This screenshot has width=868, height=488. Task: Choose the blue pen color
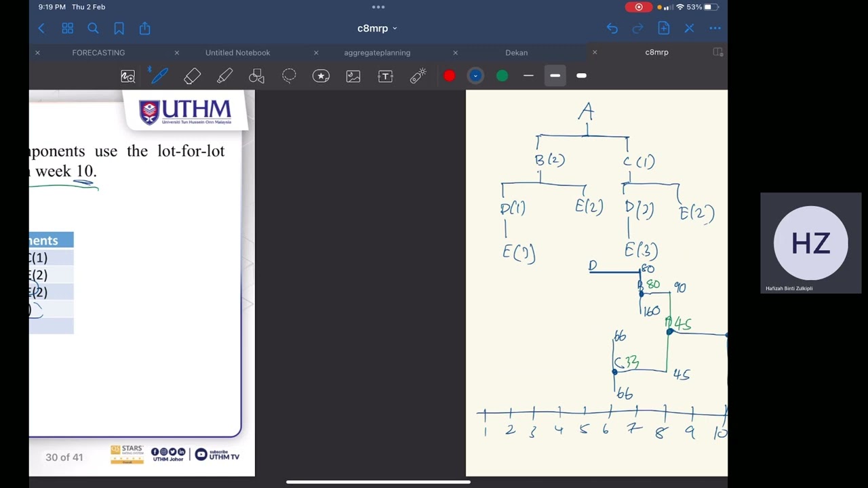coord(475,76)
